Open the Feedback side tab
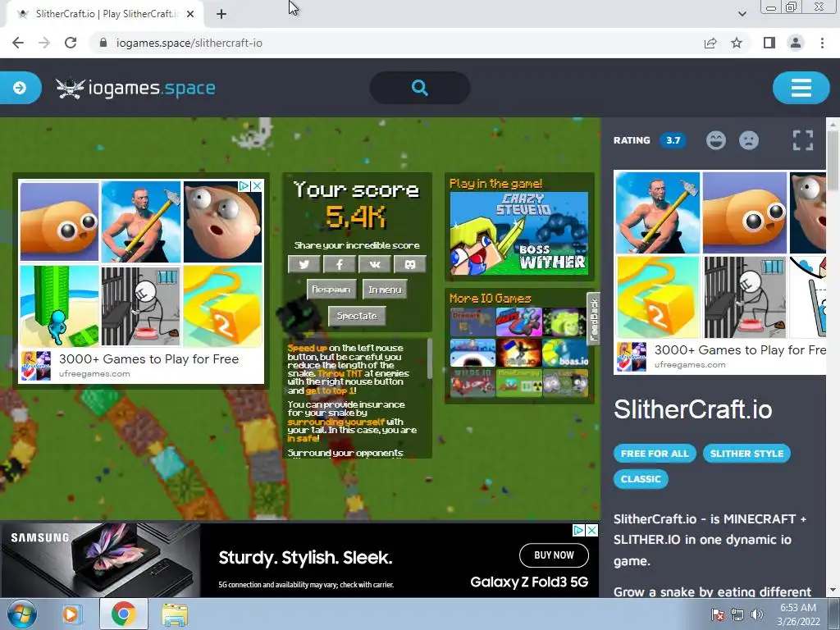Image resolution: width=840 pixels, height=630 pixels. tap(594, 319)
